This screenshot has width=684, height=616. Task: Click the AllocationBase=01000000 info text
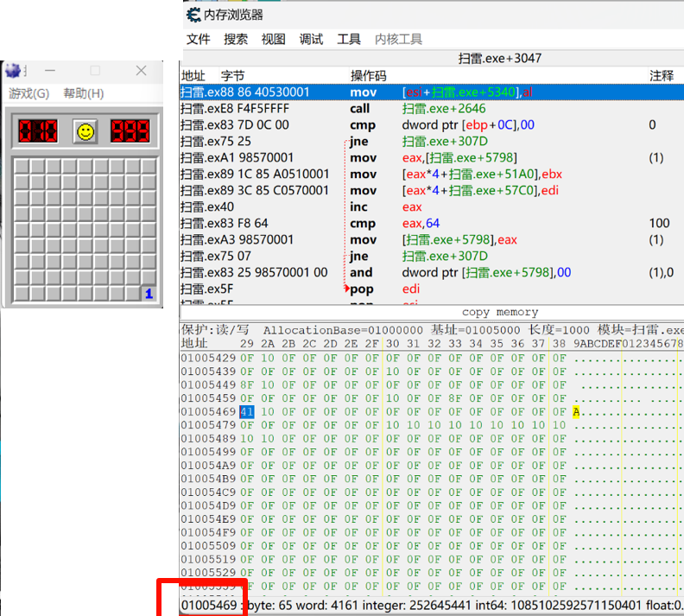click(343, 330)
